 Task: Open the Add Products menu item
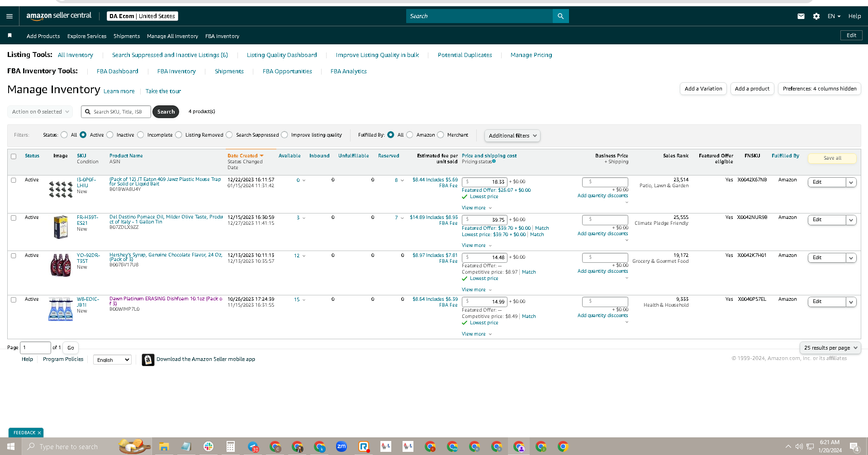[x=43, y=36]
